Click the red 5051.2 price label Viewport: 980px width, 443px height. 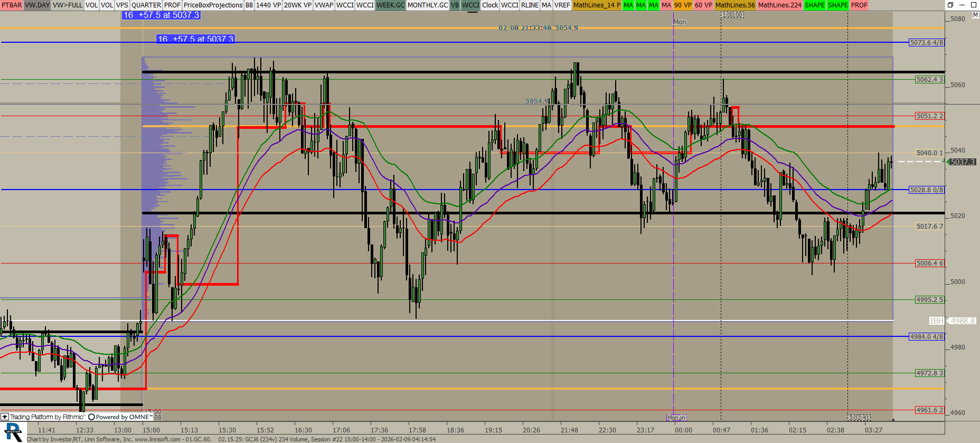tap(929, 116)
